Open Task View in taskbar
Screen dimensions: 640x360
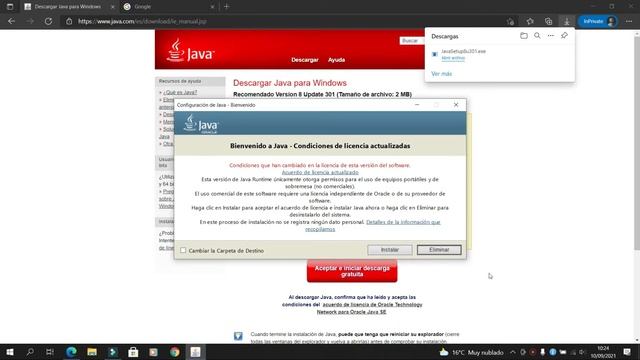coord(50,352)
